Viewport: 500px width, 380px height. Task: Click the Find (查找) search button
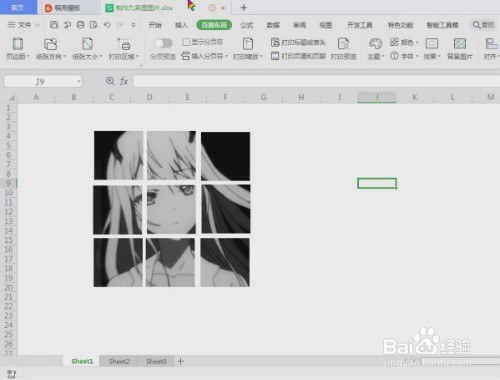pos(484,25)
